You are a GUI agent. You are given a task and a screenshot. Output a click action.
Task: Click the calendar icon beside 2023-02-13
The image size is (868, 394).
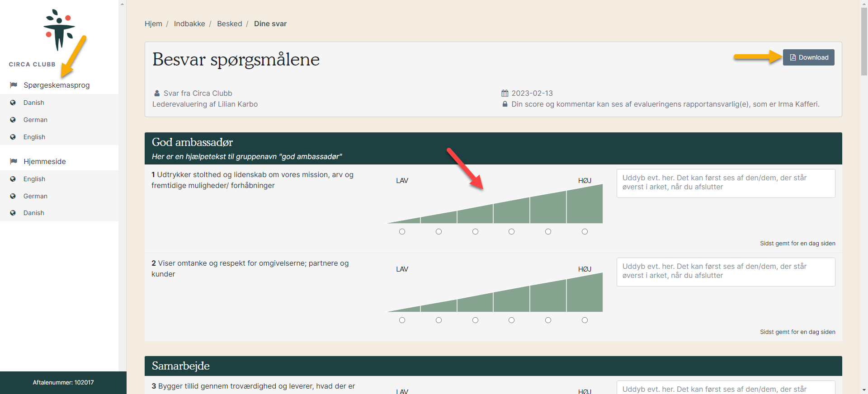coord(505,93)
